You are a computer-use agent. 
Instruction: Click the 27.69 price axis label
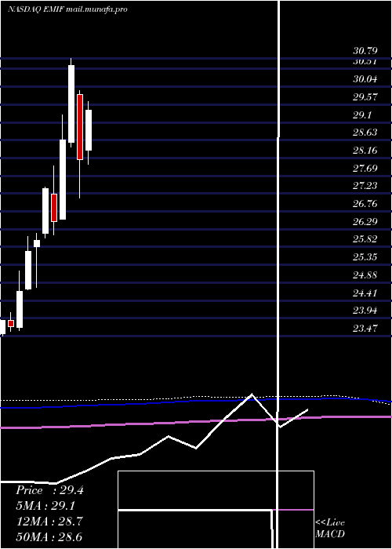[365, 169]
